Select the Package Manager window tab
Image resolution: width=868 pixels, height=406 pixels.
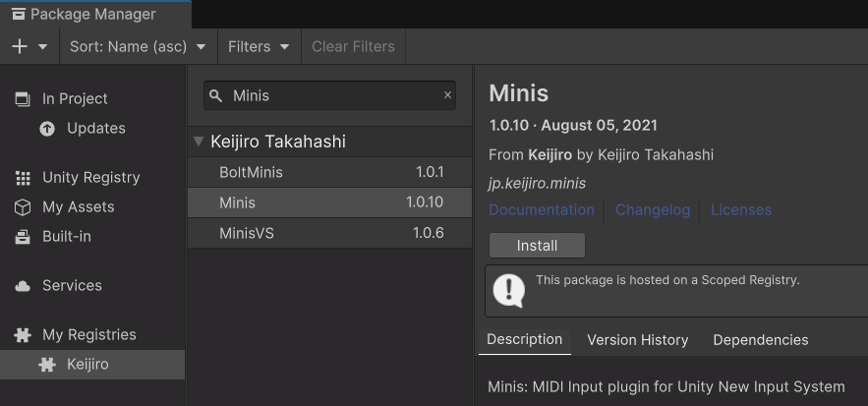coord(95,15)
